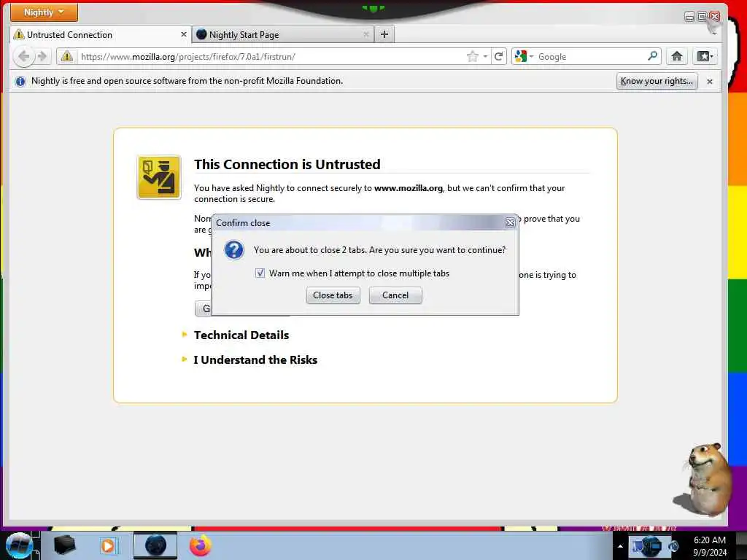Click the rightmost blue system tray icon

[x=673, y=546]
